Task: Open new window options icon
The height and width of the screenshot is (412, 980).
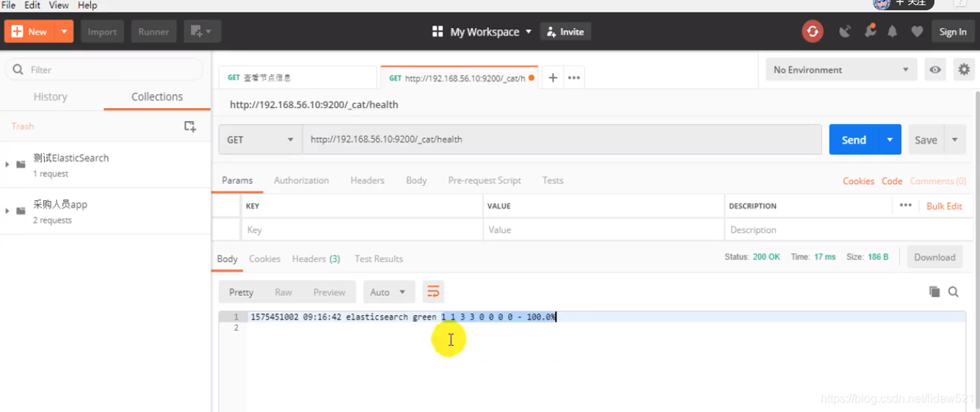Action: click(202, 32)
